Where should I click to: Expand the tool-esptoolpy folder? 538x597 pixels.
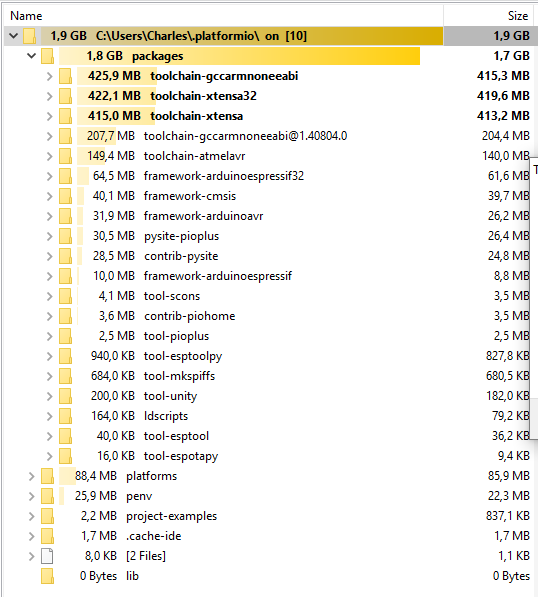[49, 356]
